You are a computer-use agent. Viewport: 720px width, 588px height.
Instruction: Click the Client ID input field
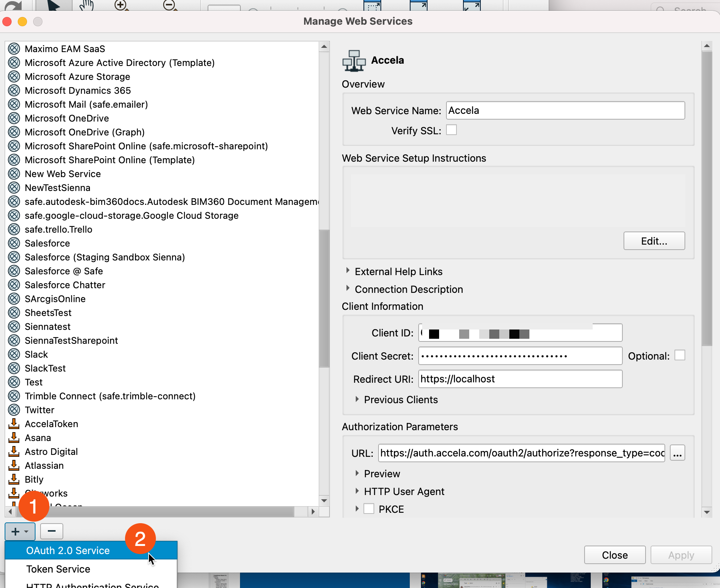pos(520,333)
